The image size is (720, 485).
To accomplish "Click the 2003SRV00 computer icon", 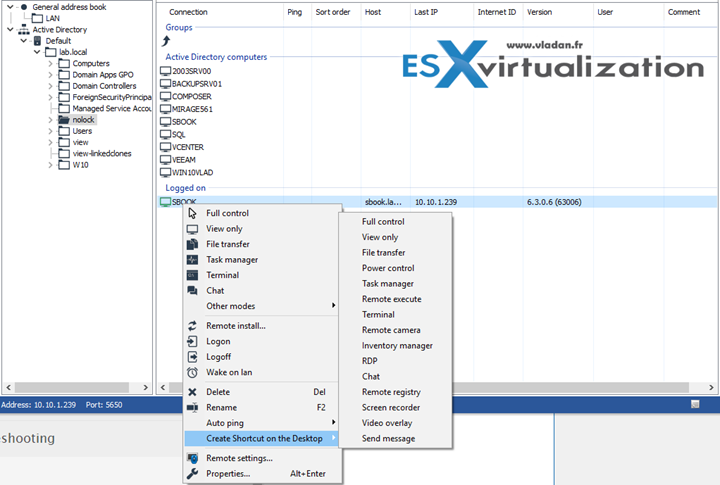I will tap(165, 71).
